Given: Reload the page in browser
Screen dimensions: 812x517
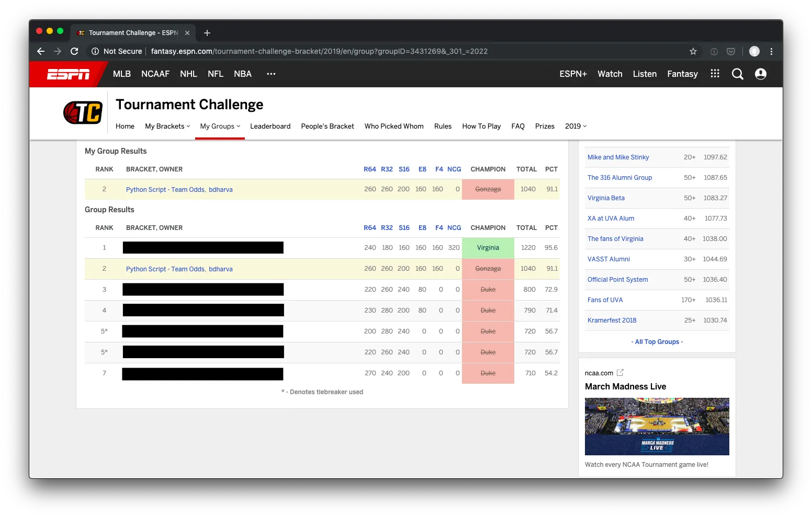Looking at the screenshot, I should [74, 51].
